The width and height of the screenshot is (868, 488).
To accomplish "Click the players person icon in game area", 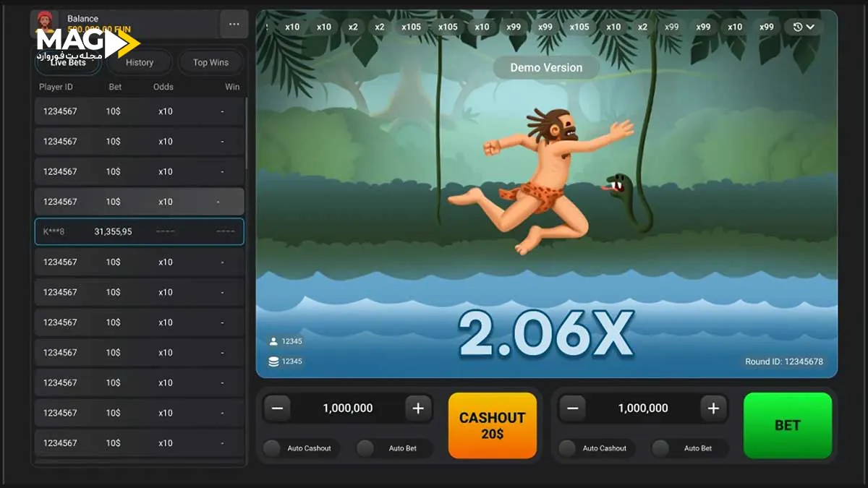I will (273, 341).
